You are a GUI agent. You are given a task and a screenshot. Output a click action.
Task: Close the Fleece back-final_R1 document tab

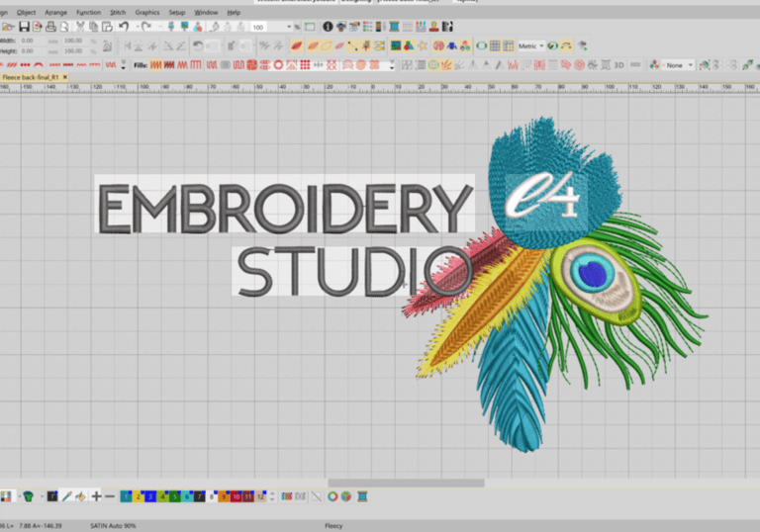point(65,77)
